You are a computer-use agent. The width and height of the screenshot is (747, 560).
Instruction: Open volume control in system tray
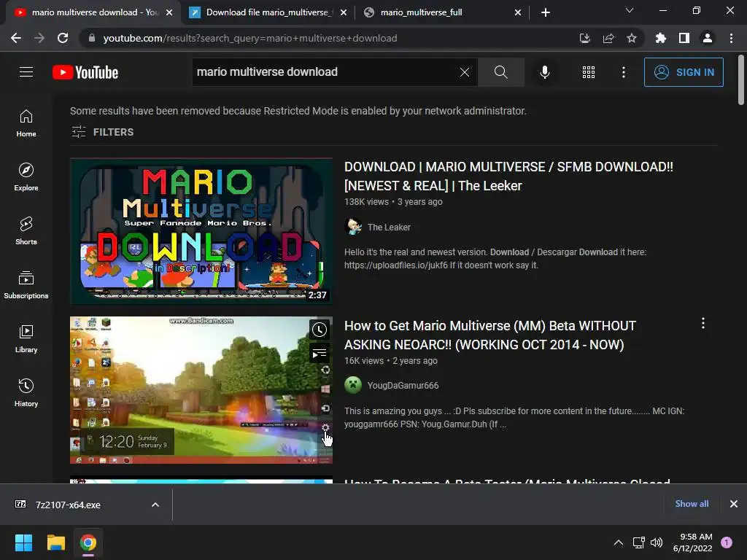point(657,542)
